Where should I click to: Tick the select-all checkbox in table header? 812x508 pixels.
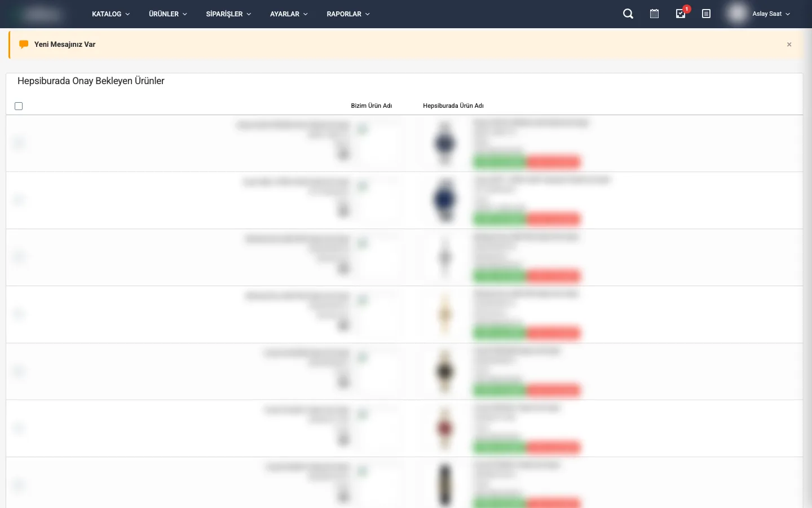[19, 106]
